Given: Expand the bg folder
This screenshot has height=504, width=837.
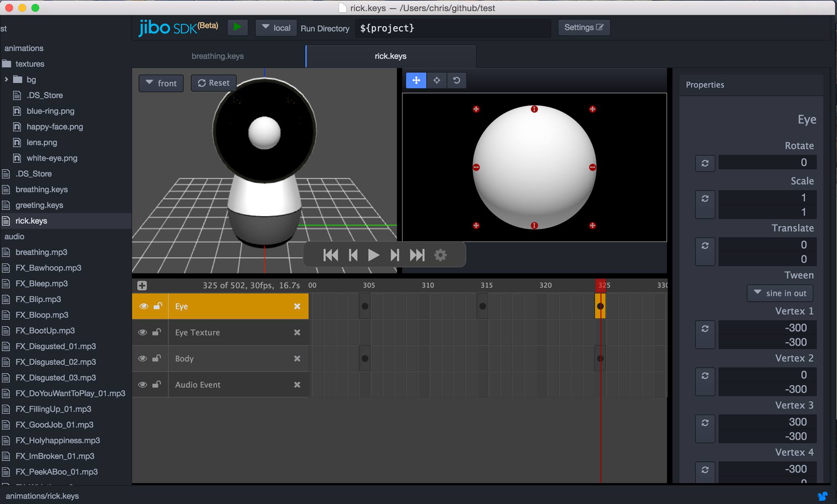Looking at the screenshot, I should pos(6,79).
